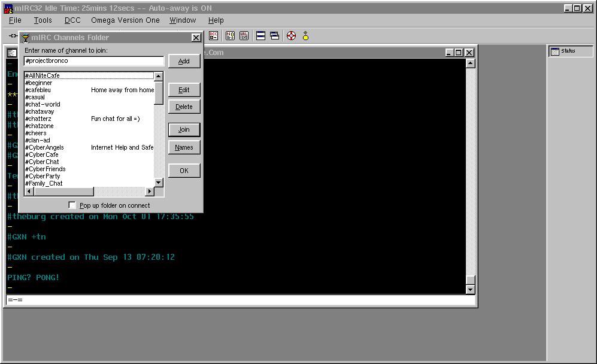The image size is (597, 364).
Task: Click the channel list vertical scroll thumb
Action: click(x=159, y=92)
